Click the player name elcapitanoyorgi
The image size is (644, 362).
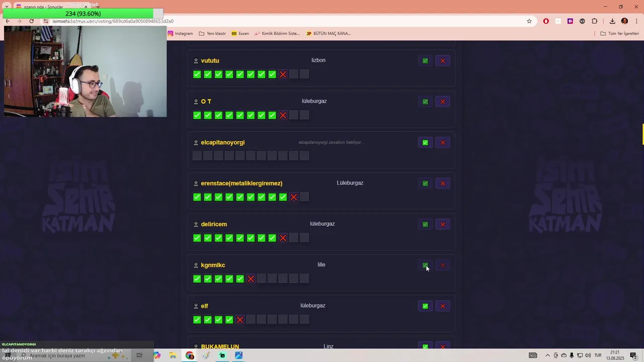click(x=222, y=142)
